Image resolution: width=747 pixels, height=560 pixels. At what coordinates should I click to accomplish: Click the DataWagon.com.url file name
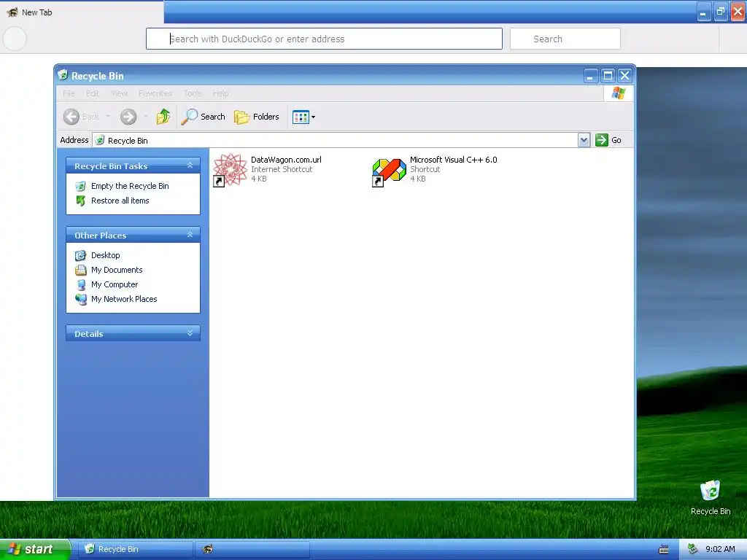pos(286,160)
